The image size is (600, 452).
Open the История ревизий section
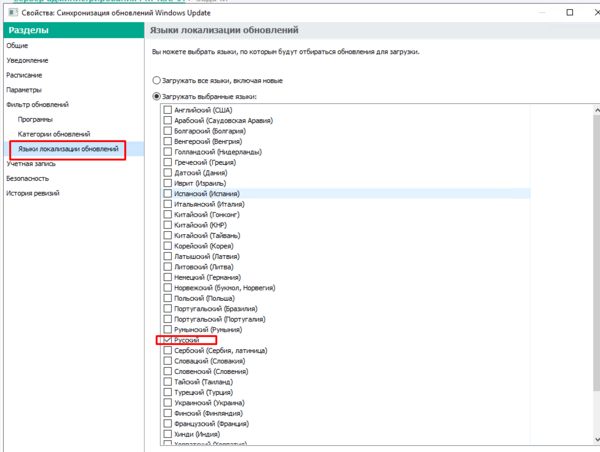[x=33, y=193]
